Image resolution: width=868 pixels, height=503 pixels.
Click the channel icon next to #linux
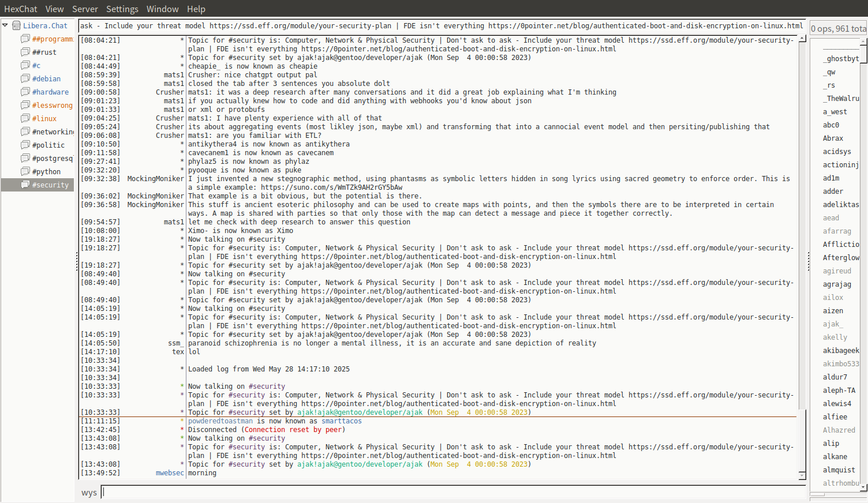point(25,118)
